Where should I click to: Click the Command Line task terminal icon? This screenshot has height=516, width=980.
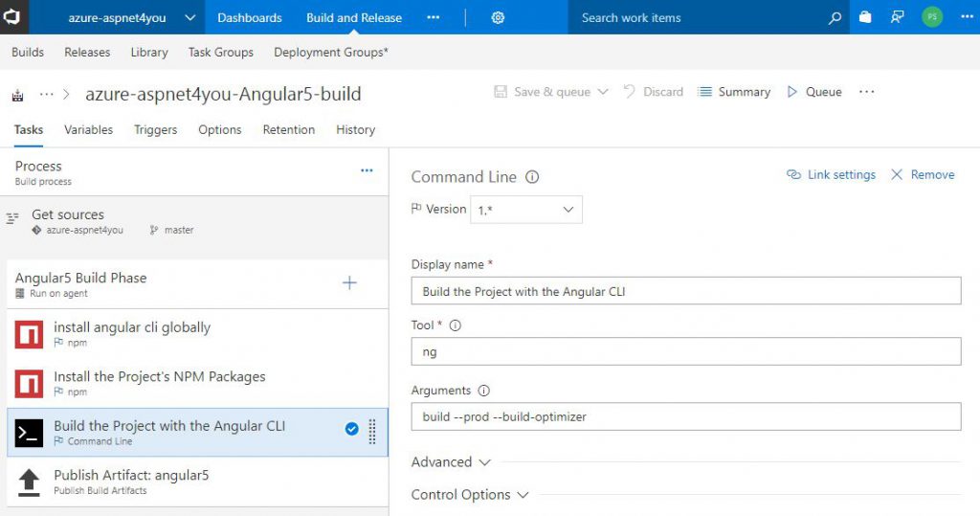[x=29, y=433]
